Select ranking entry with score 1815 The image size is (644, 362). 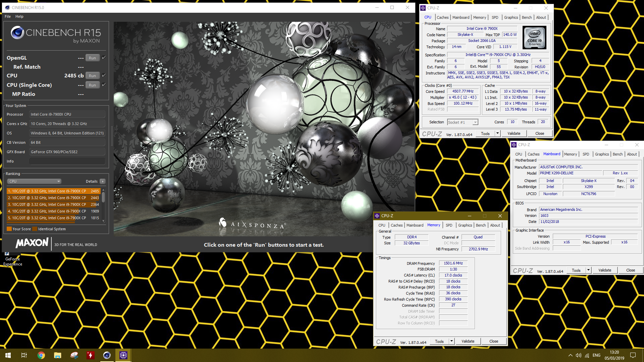click(53, 218)
